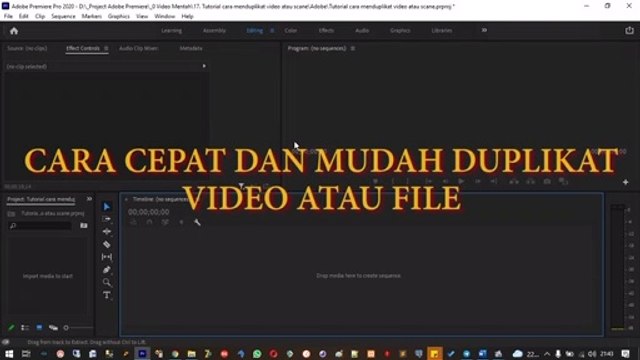The height and width of the screenshot is (360, 640).
Task: Select the Type tool
Action: tap(107, 295)
